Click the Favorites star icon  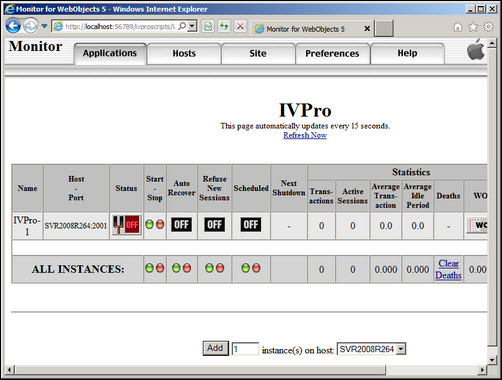pyautogui.click(x=473, y=27)
